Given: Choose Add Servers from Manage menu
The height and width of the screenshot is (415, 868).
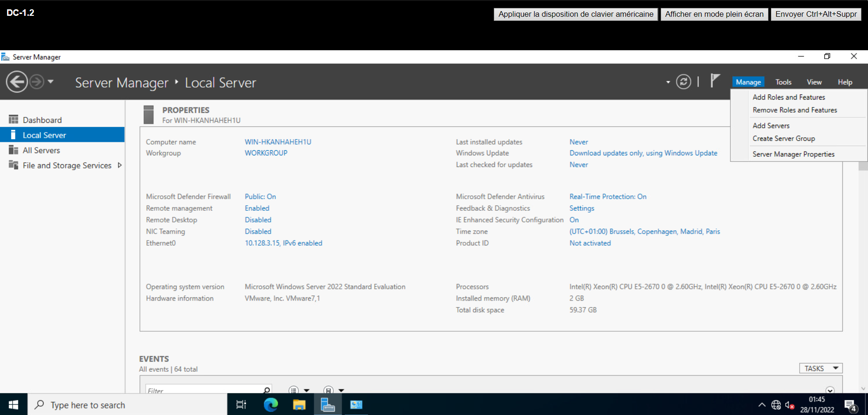Looking at the screenshot, I should click(771, 126).
